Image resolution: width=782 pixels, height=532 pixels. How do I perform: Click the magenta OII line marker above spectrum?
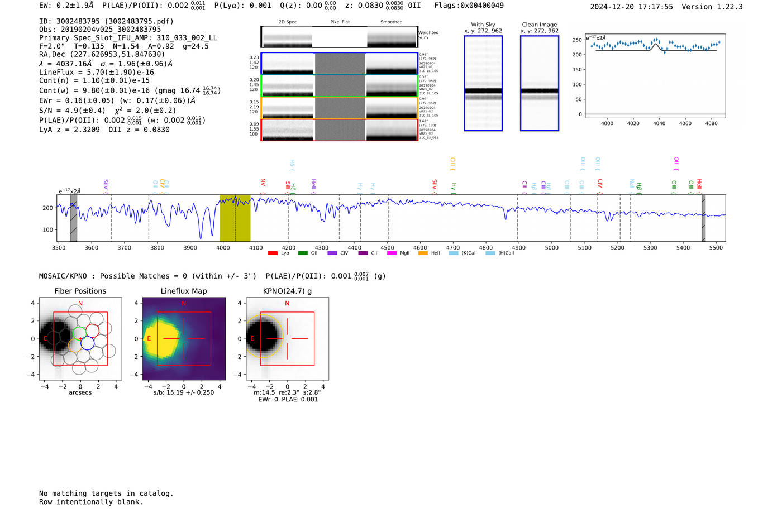676,162
